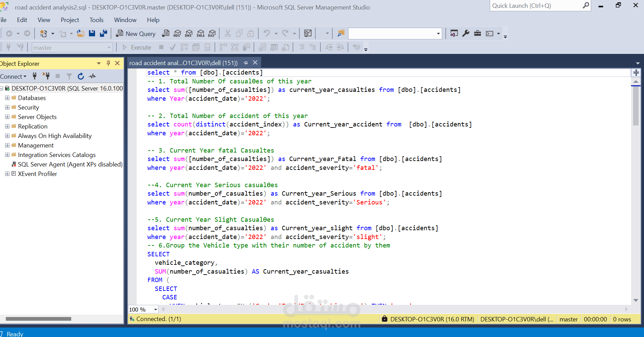Toggle pin on the road accident query tab

click(245, 63)
